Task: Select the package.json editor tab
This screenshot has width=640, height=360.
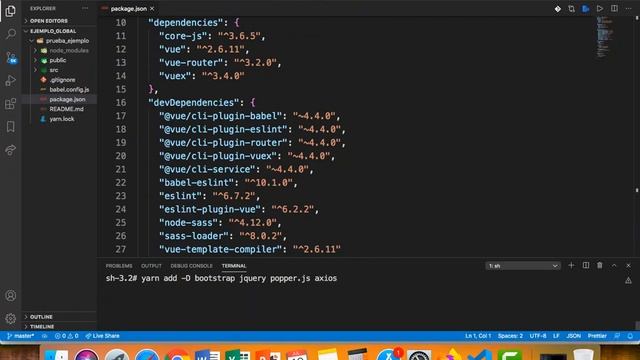Action: click(x=128, y=9)
